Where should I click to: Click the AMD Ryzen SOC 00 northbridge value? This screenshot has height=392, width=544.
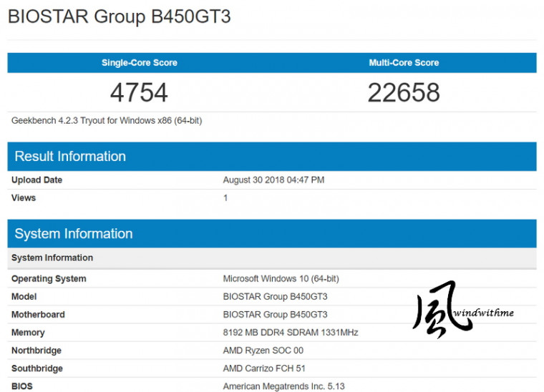pos(263,351)
